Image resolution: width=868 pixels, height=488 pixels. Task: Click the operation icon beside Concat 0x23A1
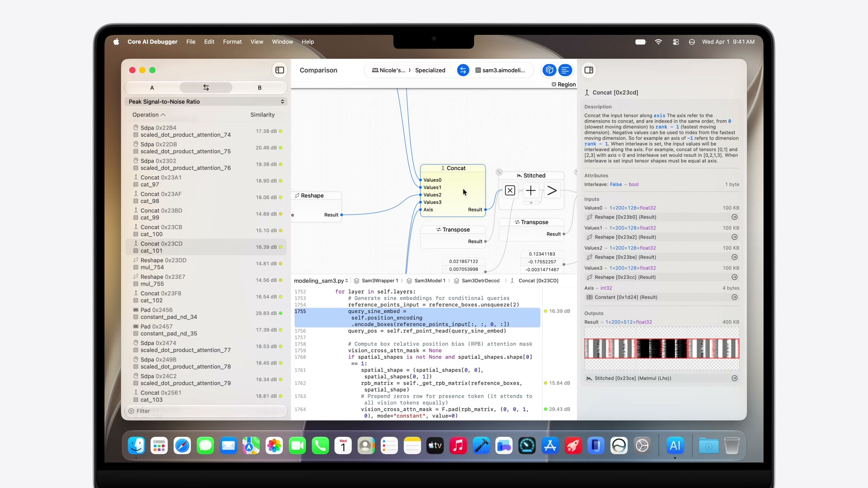coord(136,178)
